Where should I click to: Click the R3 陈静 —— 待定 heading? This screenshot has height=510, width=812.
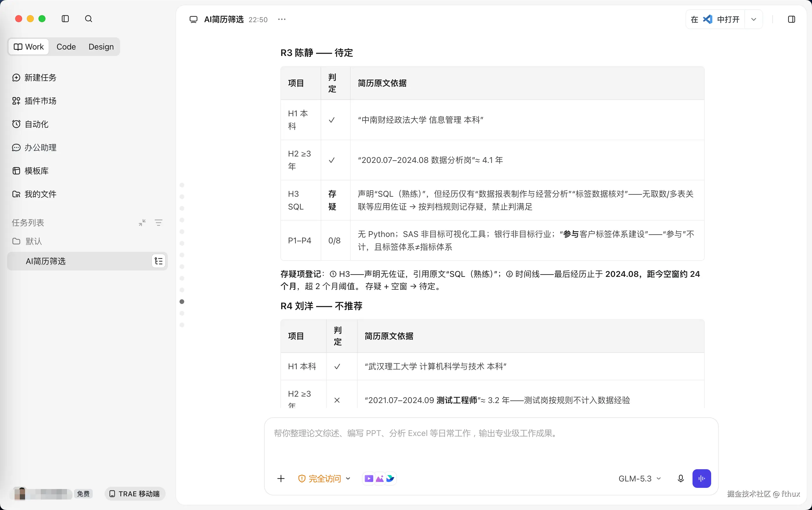[x=317, y=52]
